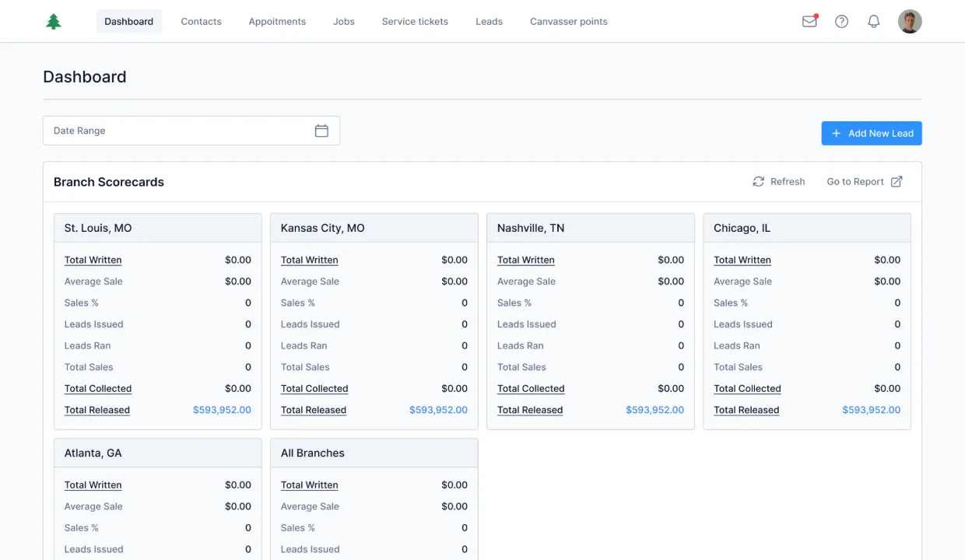Open the Appoitments tab
The image size is (965, 560).
[x=277, y=22]
